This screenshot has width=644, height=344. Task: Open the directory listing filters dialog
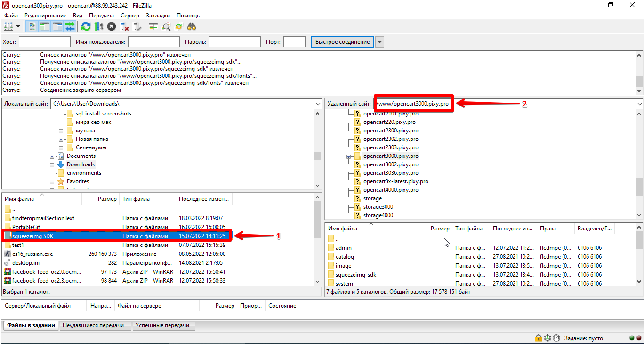(x=153, y=26)
